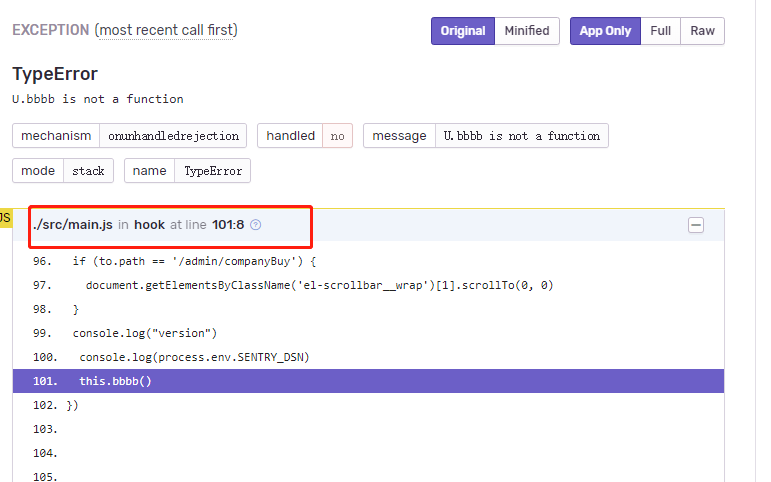Click the EXCEPTION section heading

coord(51,30)
